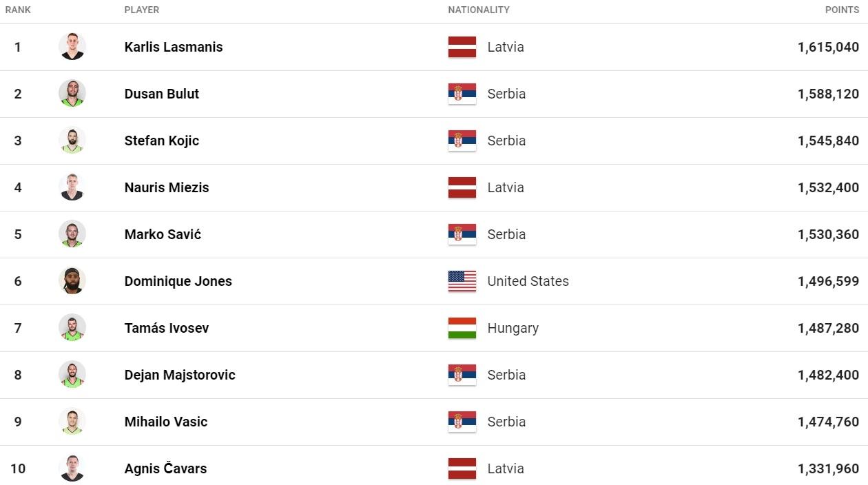Click Agnis Čavars's player avatar
This screenshot has height=485, width=868.
pyautogui.click(x=72, y=468)
